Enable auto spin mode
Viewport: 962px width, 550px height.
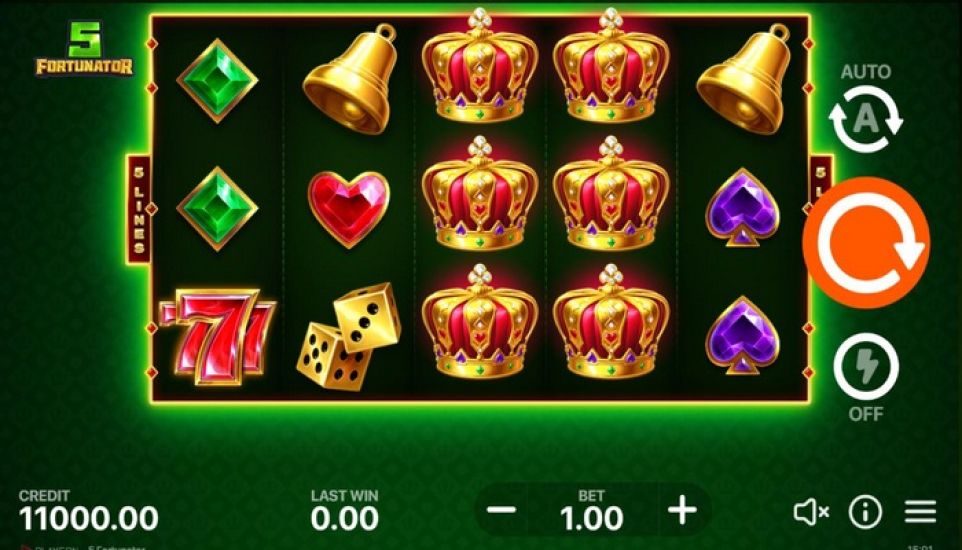tap(865, 118)
